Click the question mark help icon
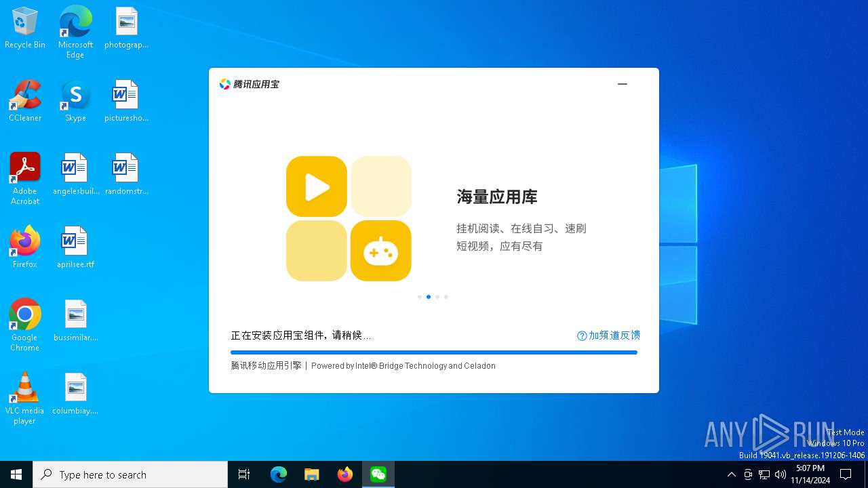Image resolution: width=868 pixels, height=488 pixels. pos(582,335)
